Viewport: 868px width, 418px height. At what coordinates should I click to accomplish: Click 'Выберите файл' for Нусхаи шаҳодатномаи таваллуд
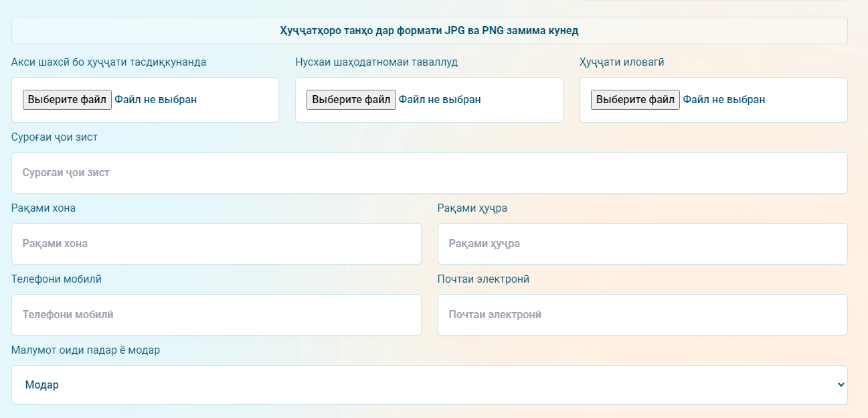point(351,100)
